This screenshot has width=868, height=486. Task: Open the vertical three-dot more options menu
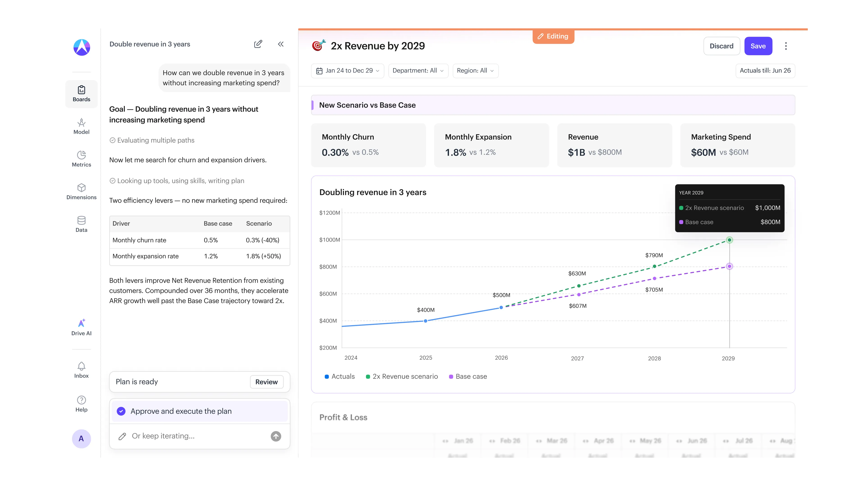(x=786, y=46)
